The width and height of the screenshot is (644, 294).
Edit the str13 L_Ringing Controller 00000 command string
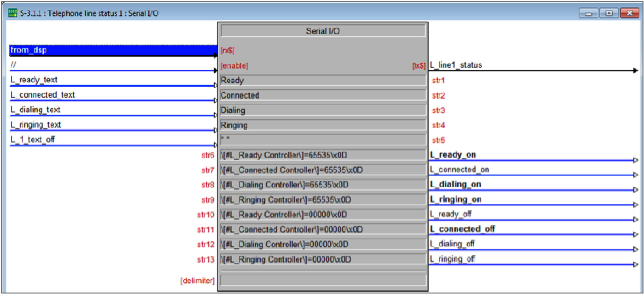tap(321, 259)
